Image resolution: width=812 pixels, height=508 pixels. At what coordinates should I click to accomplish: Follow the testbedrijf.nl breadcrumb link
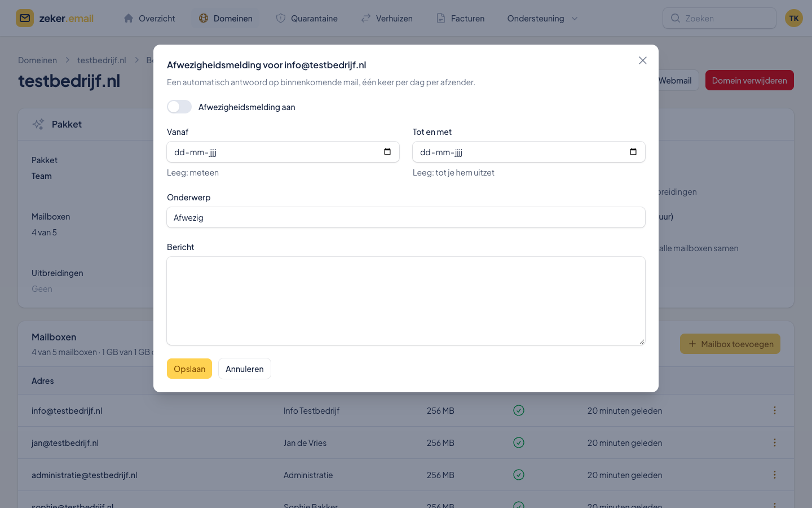click(101, 60)
